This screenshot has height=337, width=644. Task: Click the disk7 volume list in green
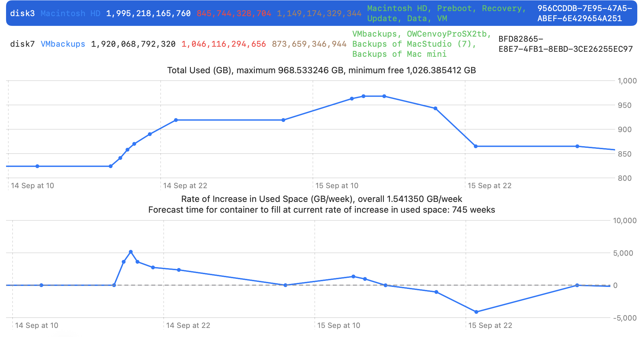point(421,44)
